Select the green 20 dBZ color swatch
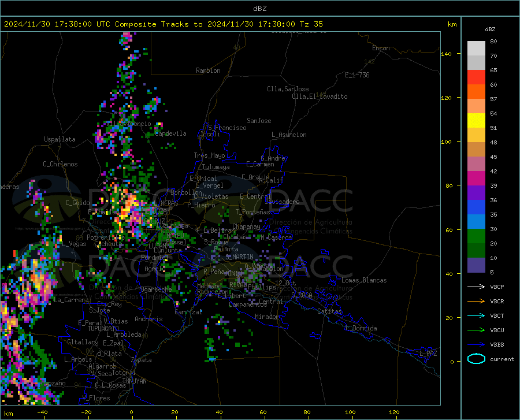520x420 pixels. 476,236
